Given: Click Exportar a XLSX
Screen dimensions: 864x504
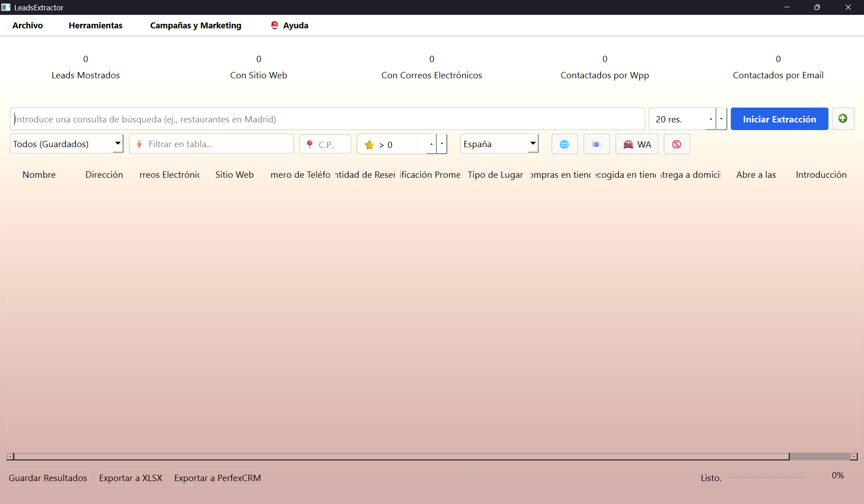Looking at the screenshot, I should 131,478.
